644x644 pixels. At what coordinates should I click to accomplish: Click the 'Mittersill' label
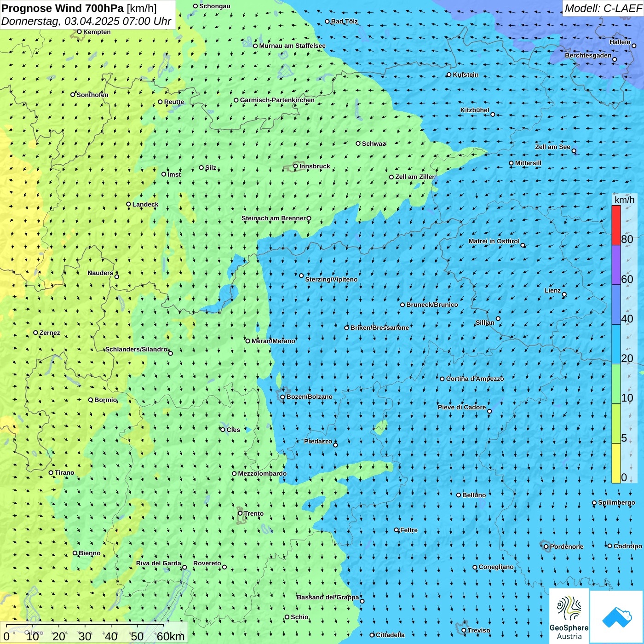(528, 163)
